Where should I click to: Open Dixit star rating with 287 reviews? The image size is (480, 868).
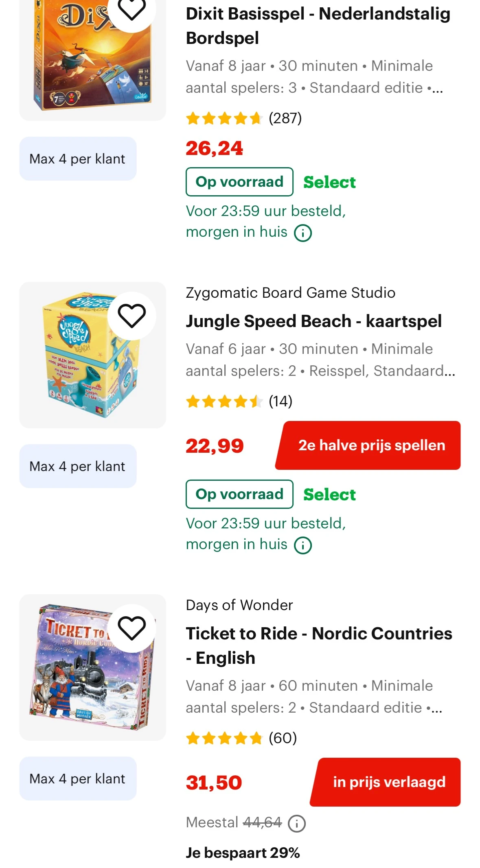[243, 118]
